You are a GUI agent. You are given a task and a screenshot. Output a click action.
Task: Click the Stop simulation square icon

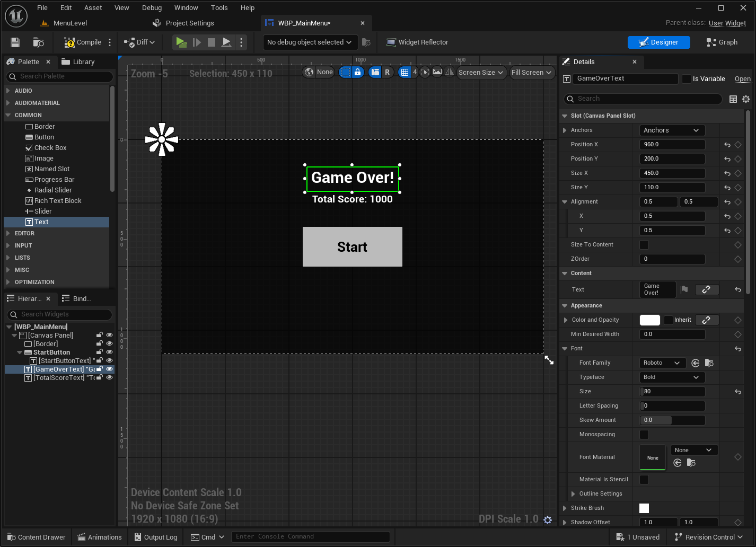point(212,42)
